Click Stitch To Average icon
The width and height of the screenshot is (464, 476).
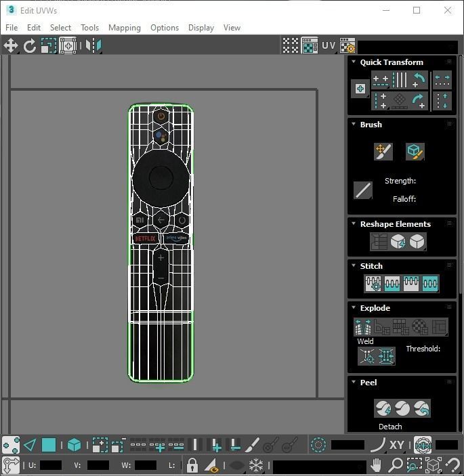(392, 284)
